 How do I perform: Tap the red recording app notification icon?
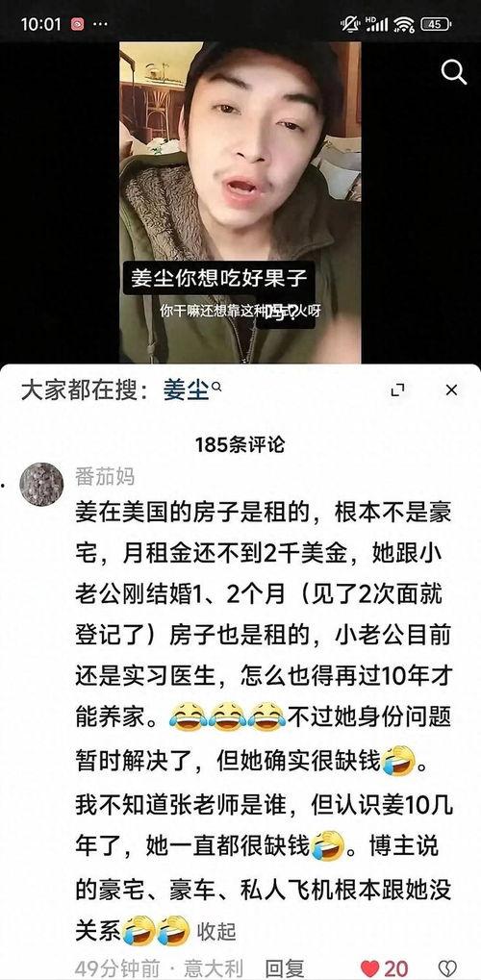[77, 24]
